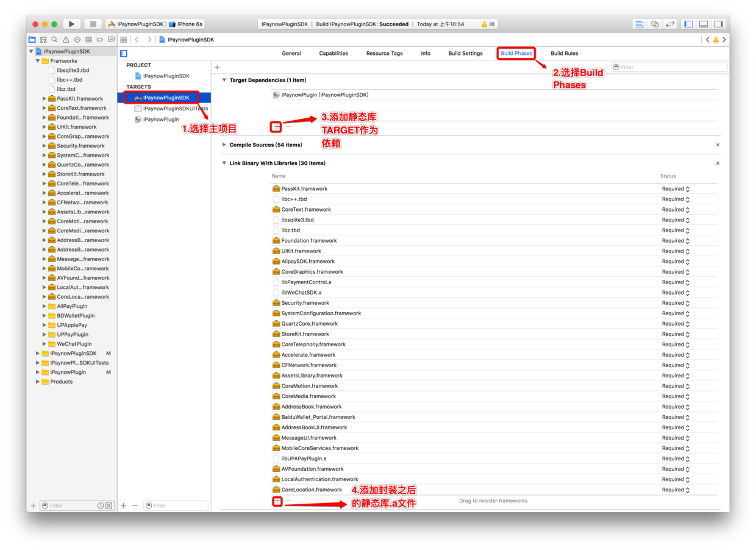Screen dimensions: 756x550
Task: Expand the PassKit.framework item
Action: click(45, 99)
